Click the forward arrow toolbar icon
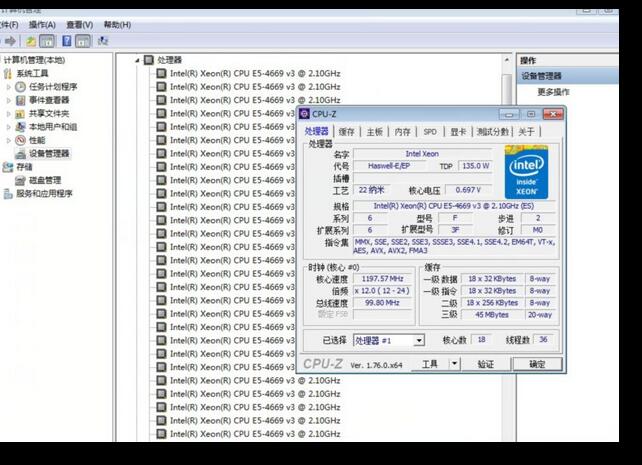 [x=11, y=41]
